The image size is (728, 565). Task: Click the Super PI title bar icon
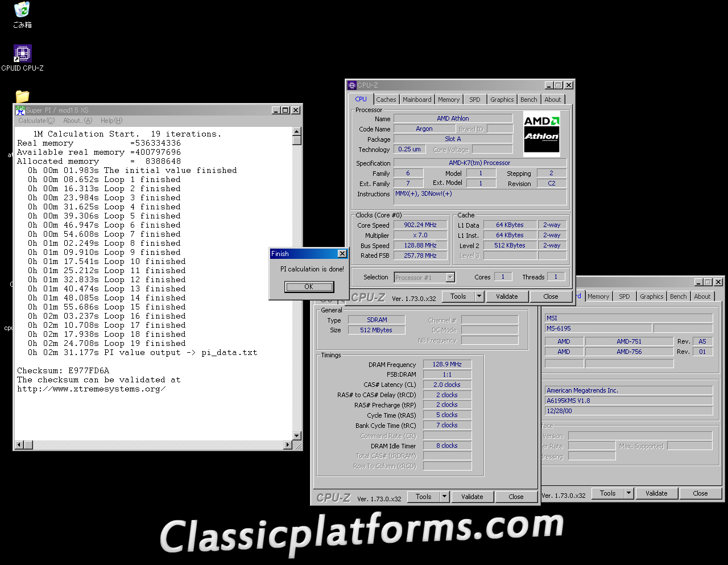[20, 110]
